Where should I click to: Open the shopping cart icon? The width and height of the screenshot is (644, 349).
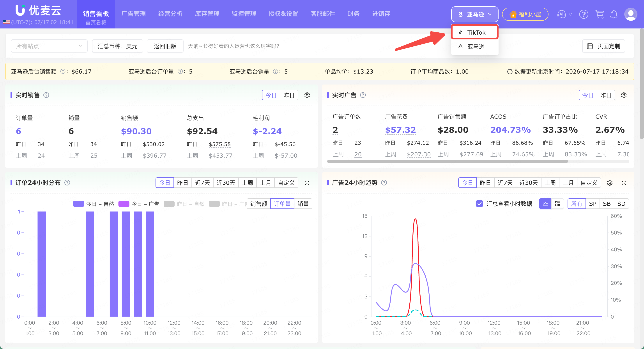pyautogui.click(x=599, y=14)
